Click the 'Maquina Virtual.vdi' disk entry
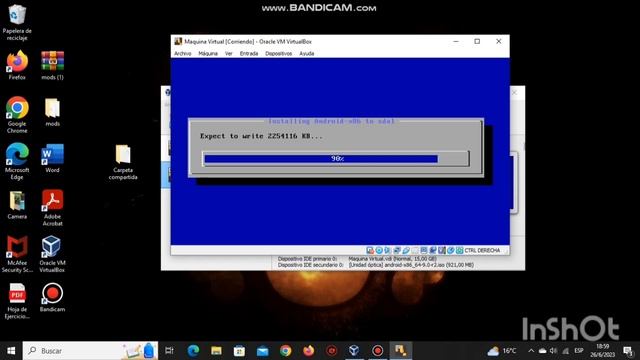This screenshot has width=640, height=360. pyautogui.click(x=392, y=259)
